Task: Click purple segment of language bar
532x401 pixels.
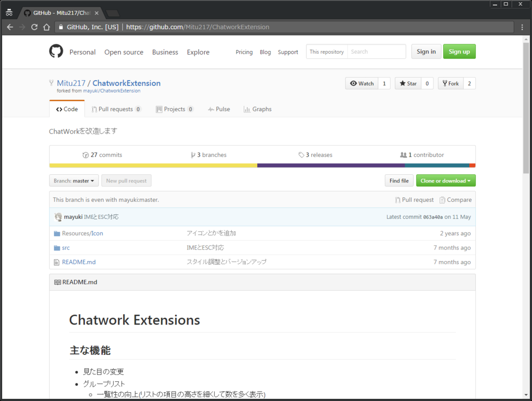Action: [x=331, y=166]
